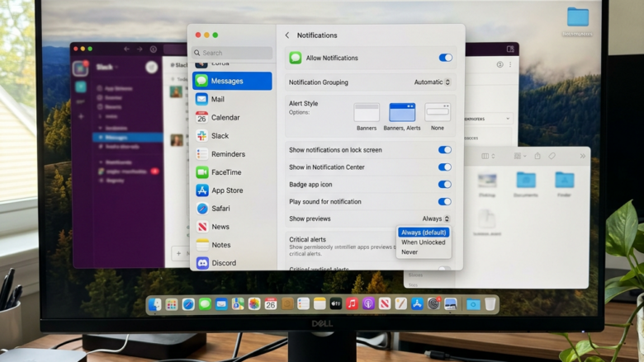
Task: Open Messages app in the Dock
Action: pos(205,304)
